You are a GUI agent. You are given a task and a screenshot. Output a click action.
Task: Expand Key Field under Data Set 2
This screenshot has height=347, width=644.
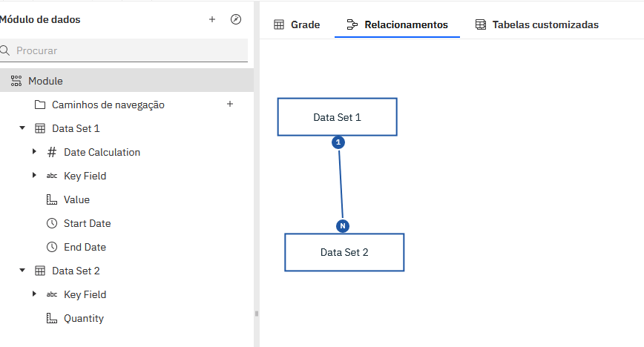tap(34, 294)
